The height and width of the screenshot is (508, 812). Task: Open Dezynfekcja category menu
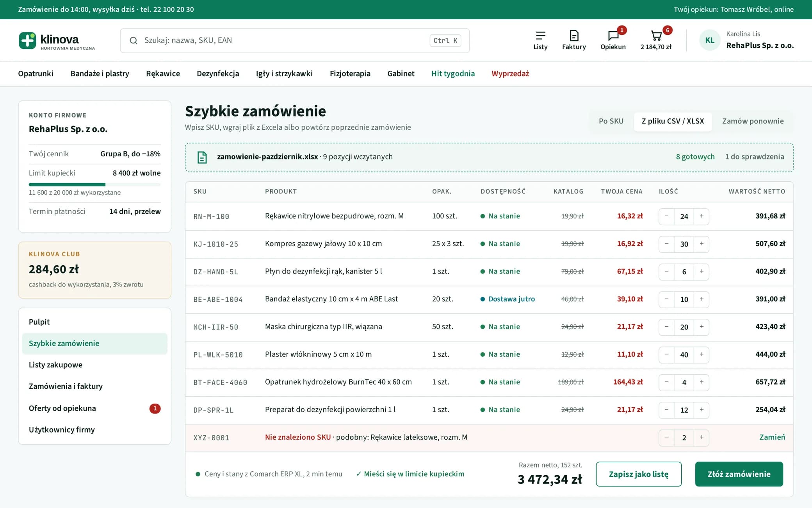pyautogui.click(x=218, y=74)
